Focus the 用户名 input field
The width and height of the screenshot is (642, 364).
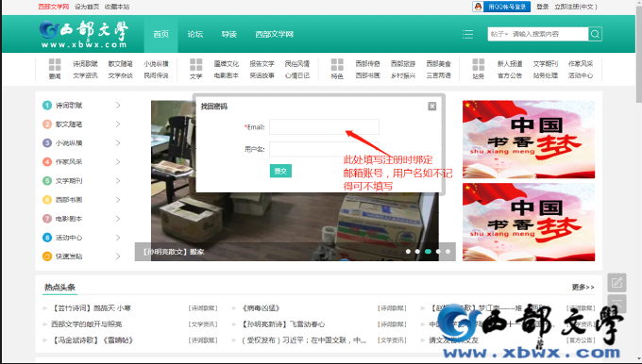(x=324, y=149)
